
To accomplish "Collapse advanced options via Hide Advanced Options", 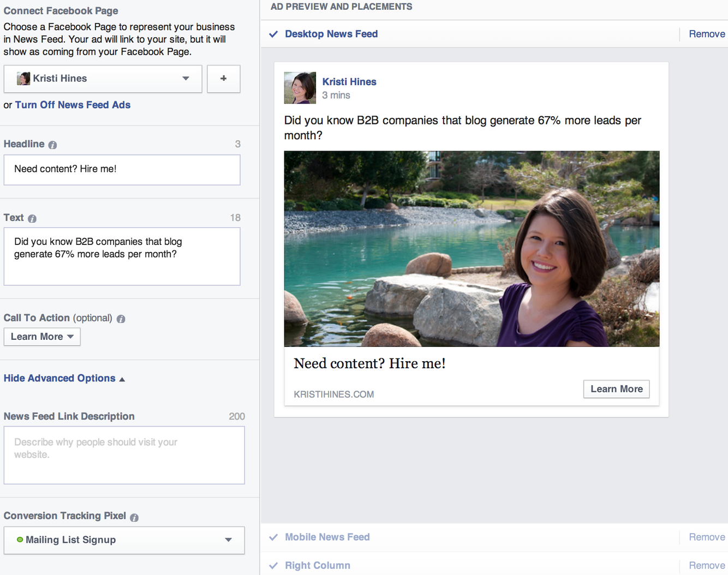I will click(x=59, y=378).
